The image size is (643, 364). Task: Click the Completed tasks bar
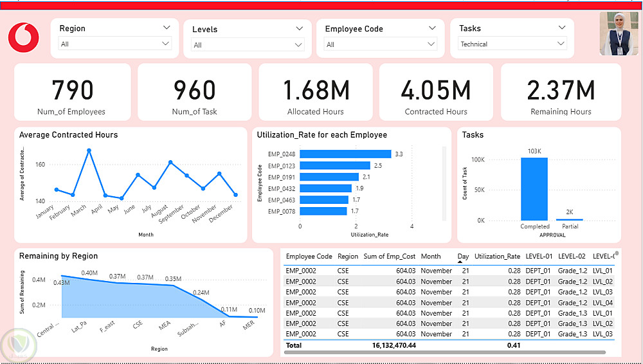point(534,189)
